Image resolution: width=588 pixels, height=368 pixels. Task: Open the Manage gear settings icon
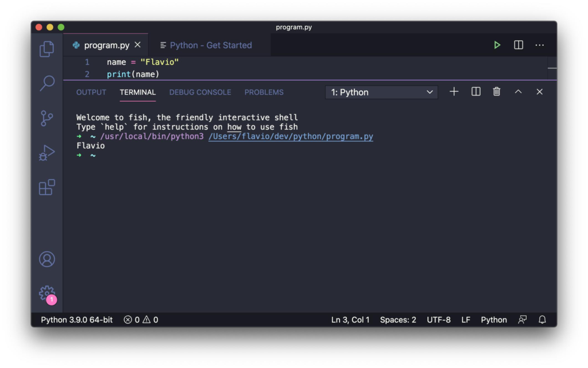tap(48, 294)
